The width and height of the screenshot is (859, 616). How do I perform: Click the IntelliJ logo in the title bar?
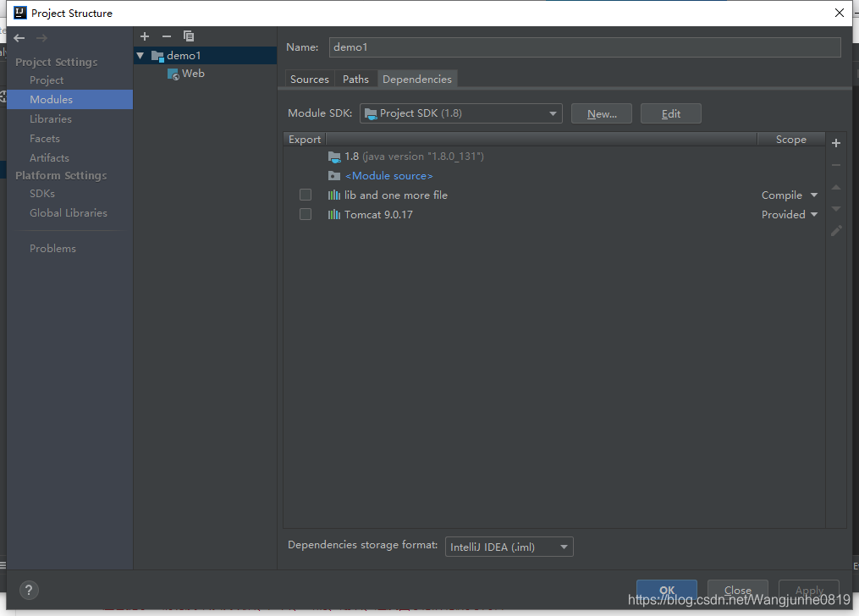20,13
